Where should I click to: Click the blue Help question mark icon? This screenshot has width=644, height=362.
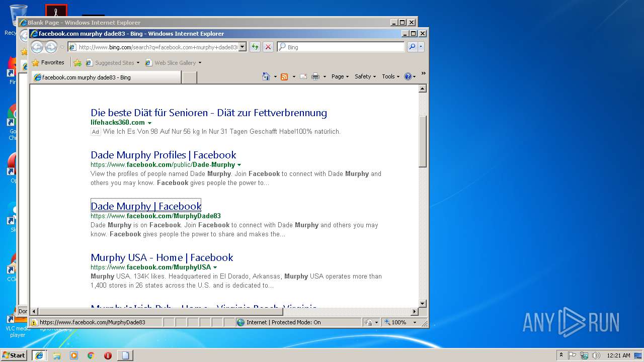coord(408,76)
